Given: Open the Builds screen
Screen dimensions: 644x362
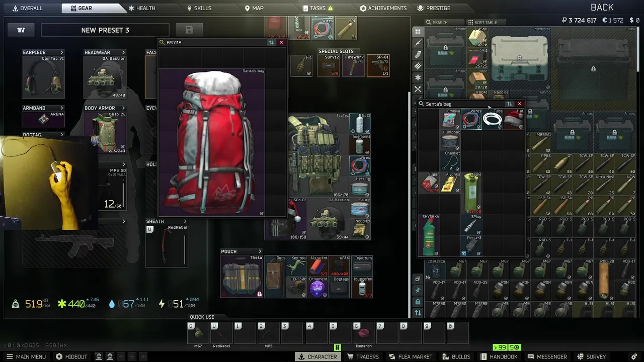Looking at the screenshot, I should (x=455, y=356).
